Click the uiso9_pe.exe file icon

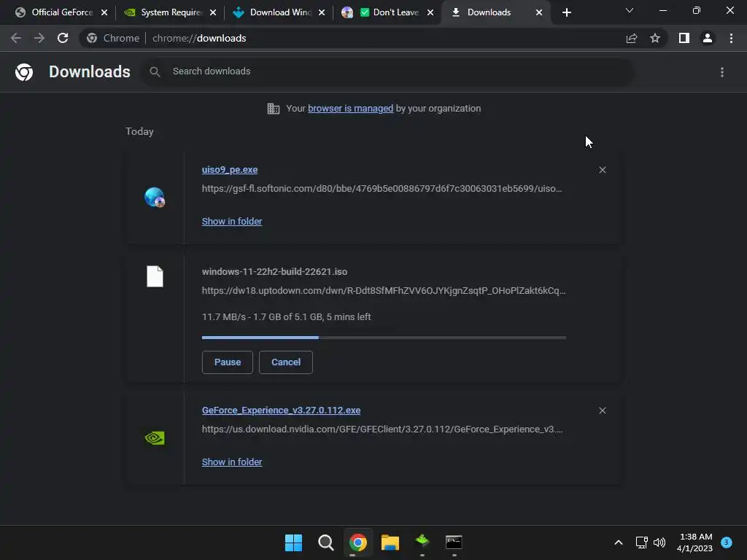point(155,197)
